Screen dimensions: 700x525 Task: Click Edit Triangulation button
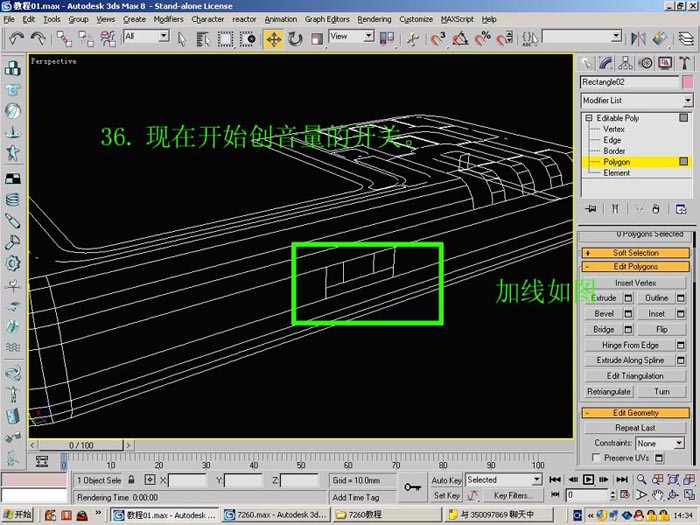click(x=635, y=376)
